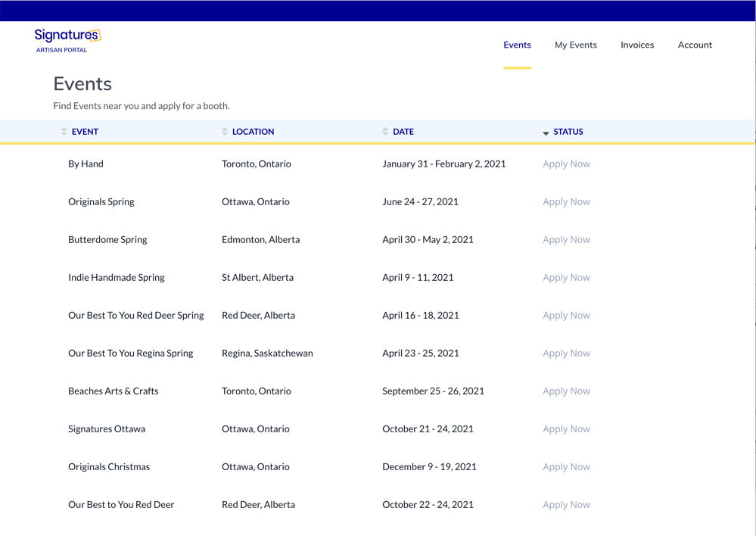The height and width of the screenshot is (536, 756).
Task: Apply Now for Originals Christmas
Action: tap(566, 466)
